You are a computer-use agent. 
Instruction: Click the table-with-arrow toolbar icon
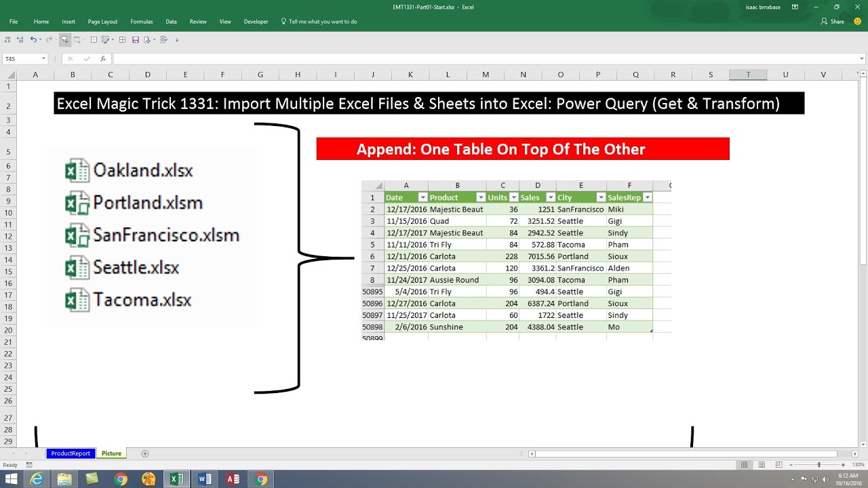(78, 40)
